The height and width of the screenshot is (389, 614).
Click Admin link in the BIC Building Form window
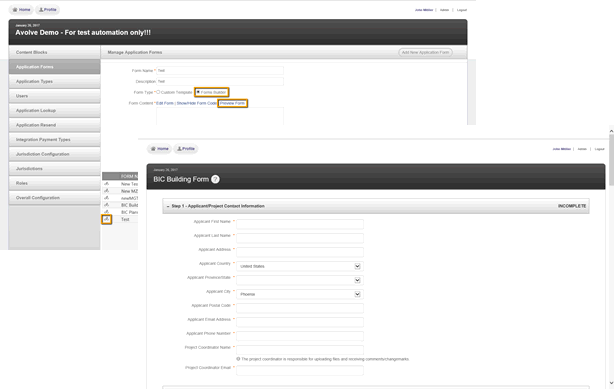[x=582, y=149]
